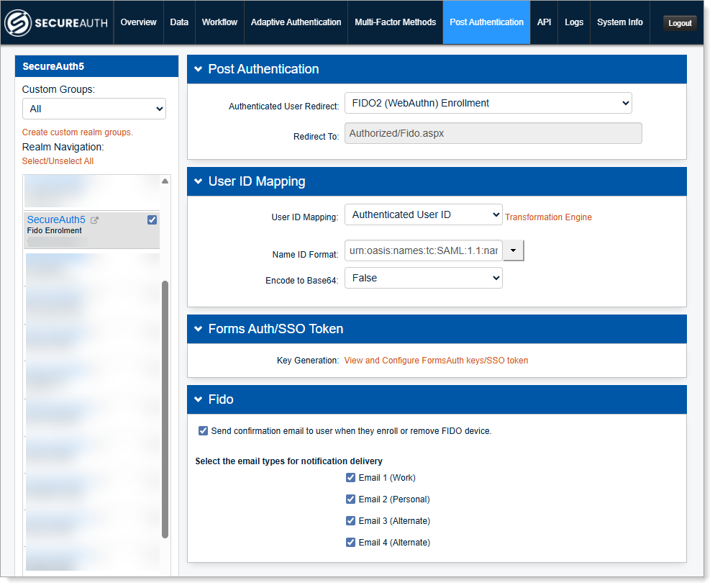
Task: Click the realm list vertical scrollbar
Action: click(x=165, y=409)
